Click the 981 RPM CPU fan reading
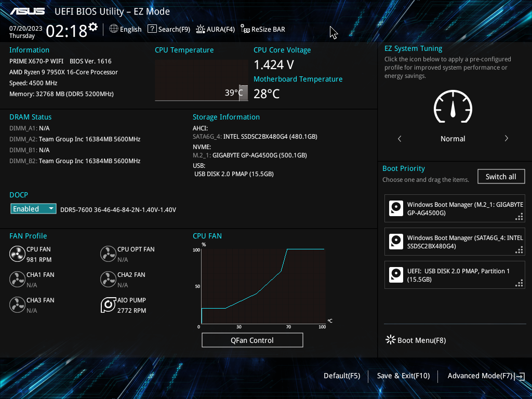 (39, 260)
